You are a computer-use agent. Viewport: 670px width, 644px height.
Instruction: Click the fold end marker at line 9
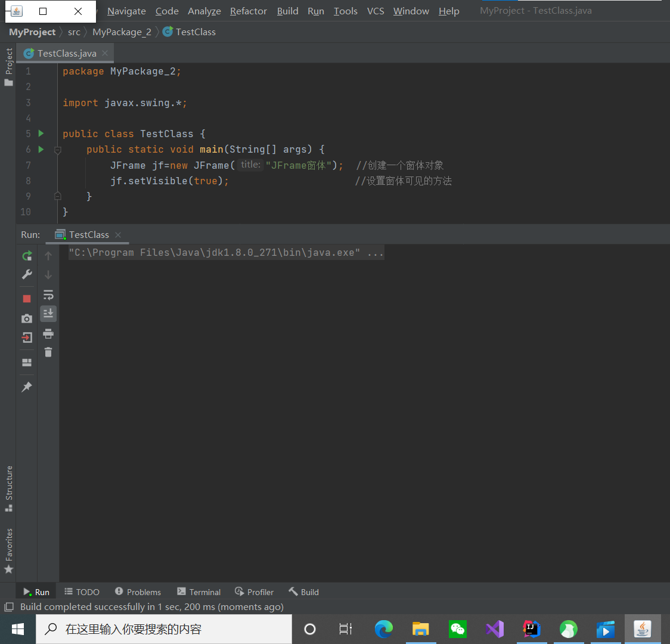(58, 196)
